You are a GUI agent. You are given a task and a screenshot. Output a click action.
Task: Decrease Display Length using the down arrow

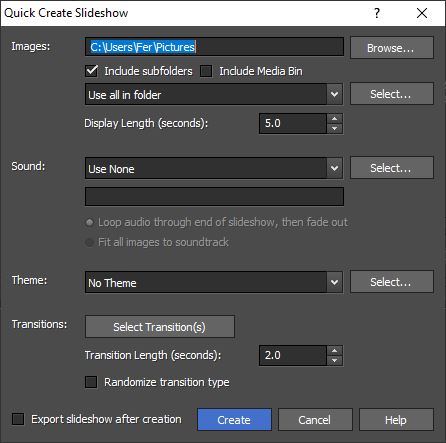click(x=335, y=128)
